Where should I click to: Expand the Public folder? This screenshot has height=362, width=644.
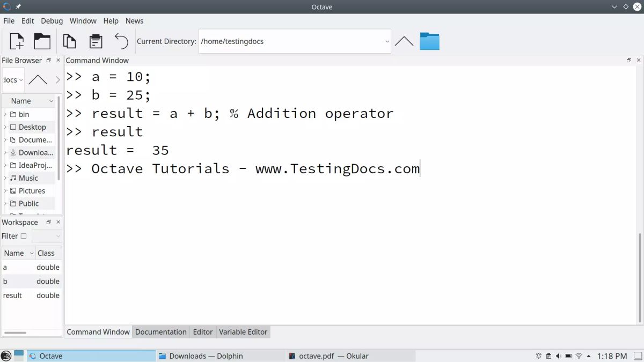[x=5, y=204]
